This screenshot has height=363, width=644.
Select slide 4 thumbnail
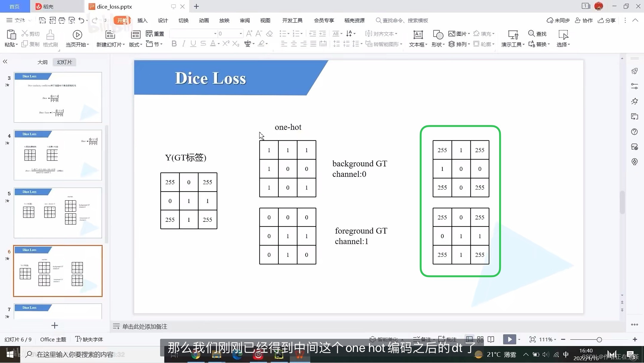tap(58, 155)
